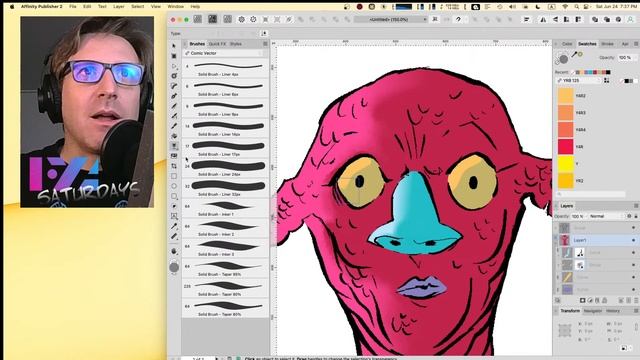This screenshot has height=360, width=640.
Task: Toggle visibility of purple thumbnail layer
Action: (x=633, y=289)
